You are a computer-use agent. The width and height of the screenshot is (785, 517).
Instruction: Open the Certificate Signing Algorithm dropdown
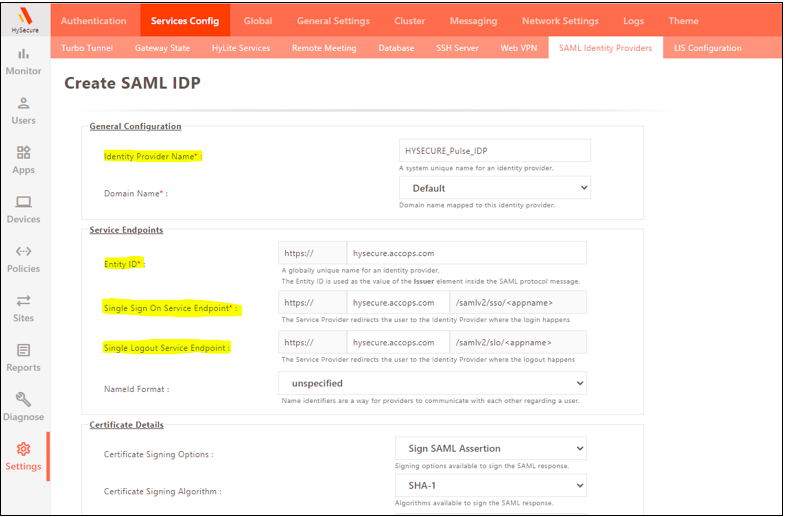click(490, 485)
